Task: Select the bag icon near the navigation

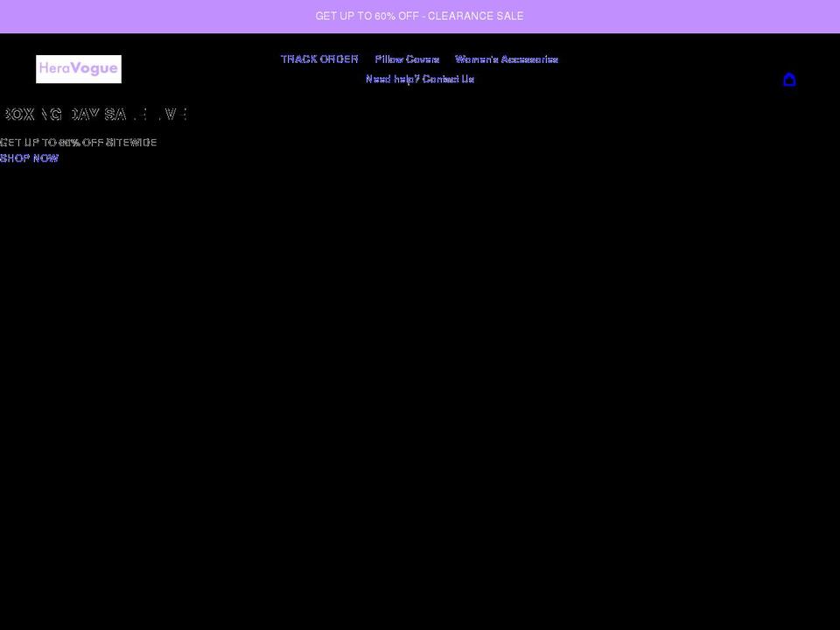Action: [789, 79]
